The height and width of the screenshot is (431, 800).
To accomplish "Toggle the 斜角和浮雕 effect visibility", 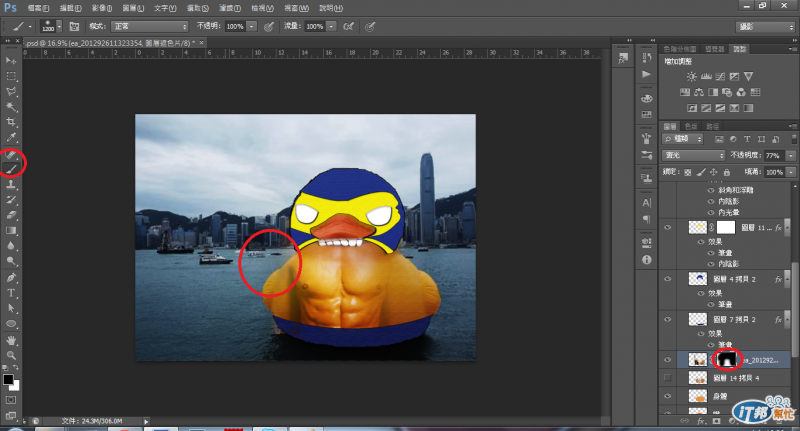I will pyautogui.click(x=711, y=190).
